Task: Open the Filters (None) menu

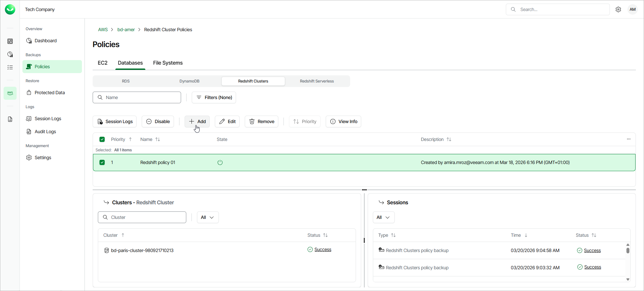Action: (214, 97)
